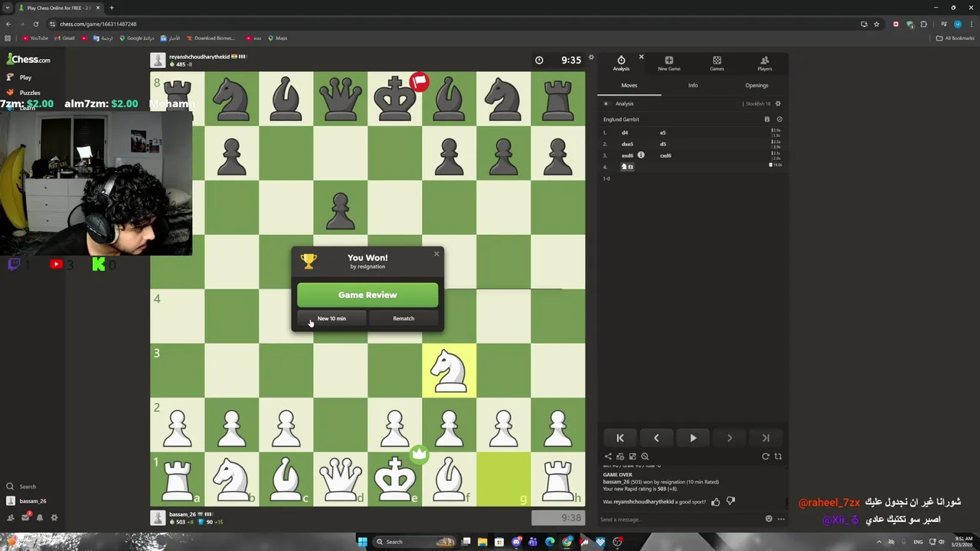
Task: Go to the next move
Action: pos(729,438)
